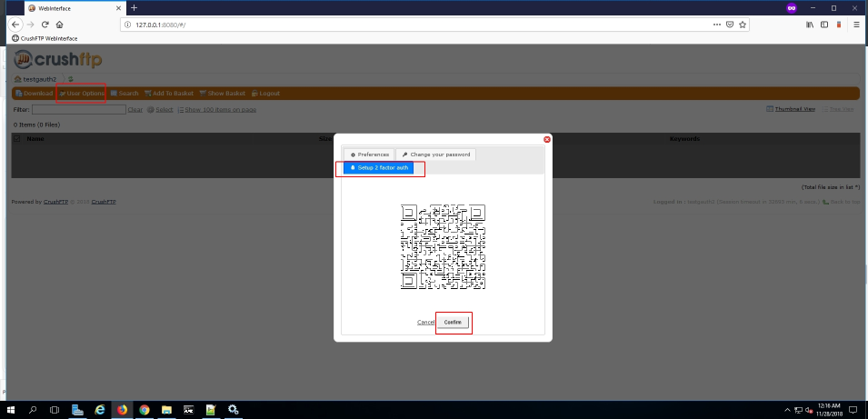Open Task View on the taskbar
The width and height of the screenshot is (868, 419).
pyautogui.click(x=55, y=410)
